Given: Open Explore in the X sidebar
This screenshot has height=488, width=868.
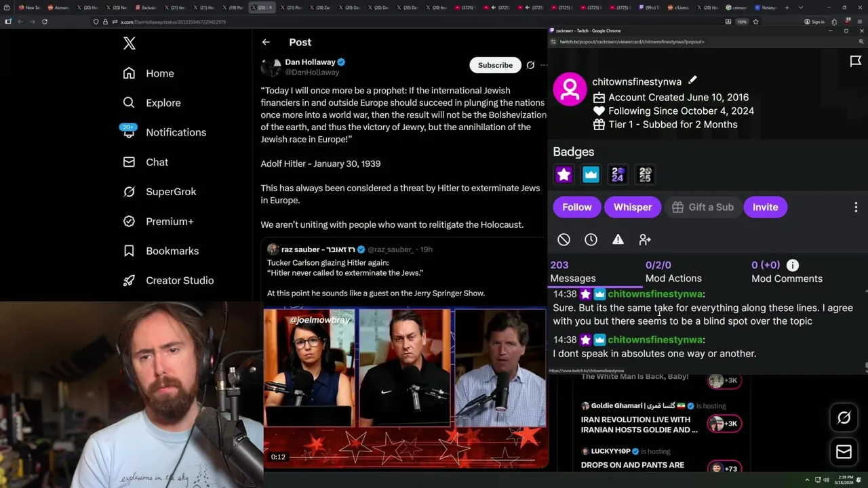Looking at the screenshot, I should [152, 103].
